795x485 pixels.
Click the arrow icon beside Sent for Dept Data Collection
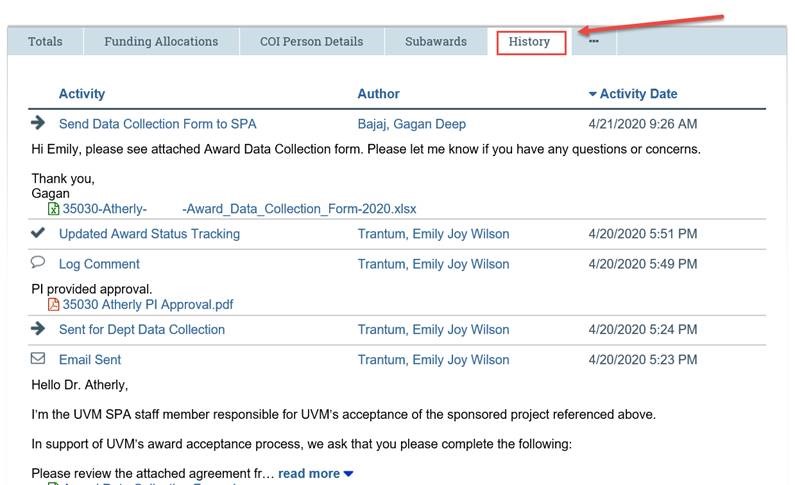[38, 328]
